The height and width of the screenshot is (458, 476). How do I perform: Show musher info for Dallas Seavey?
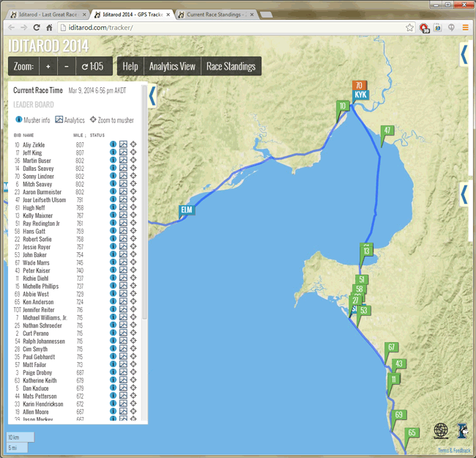[113, 168]
